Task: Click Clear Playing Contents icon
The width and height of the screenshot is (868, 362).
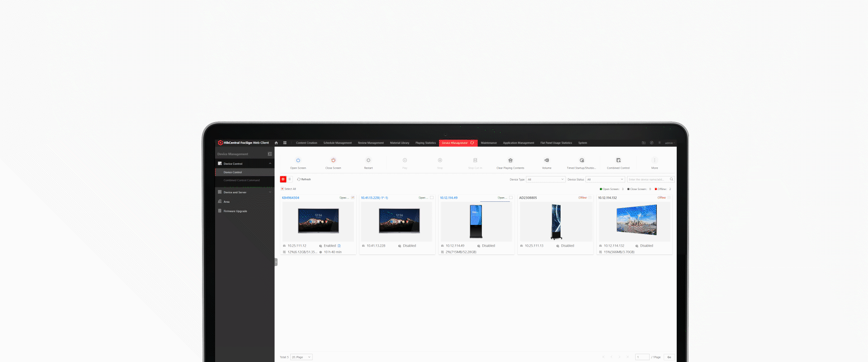Action: (x=510, y=161)
